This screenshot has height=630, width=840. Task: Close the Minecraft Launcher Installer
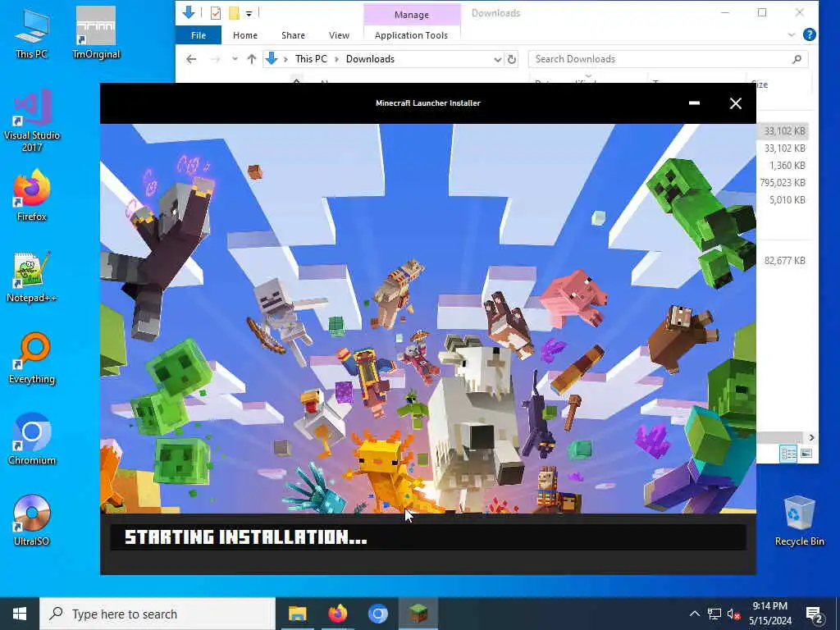736,103
